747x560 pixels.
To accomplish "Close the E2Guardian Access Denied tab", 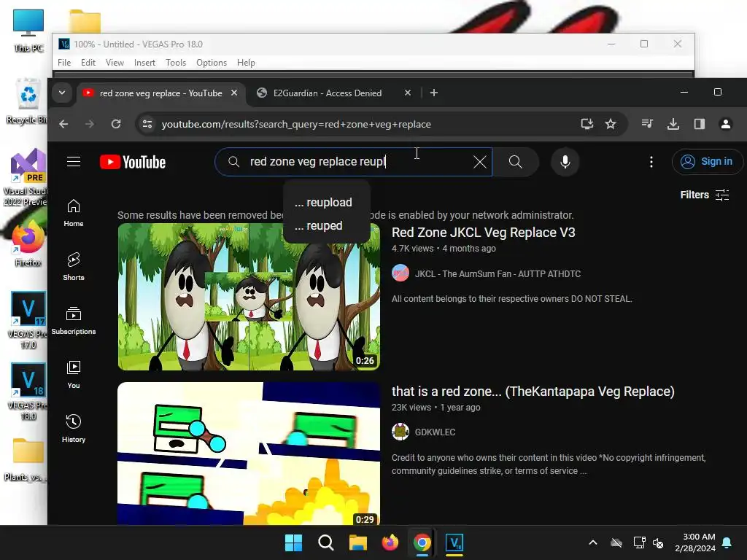I will coord(407,93).
